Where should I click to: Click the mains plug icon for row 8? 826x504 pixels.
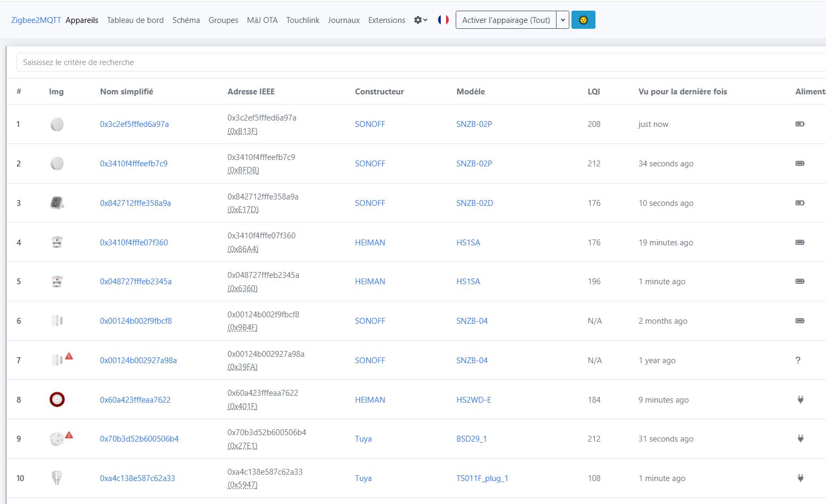coord(800,399)
